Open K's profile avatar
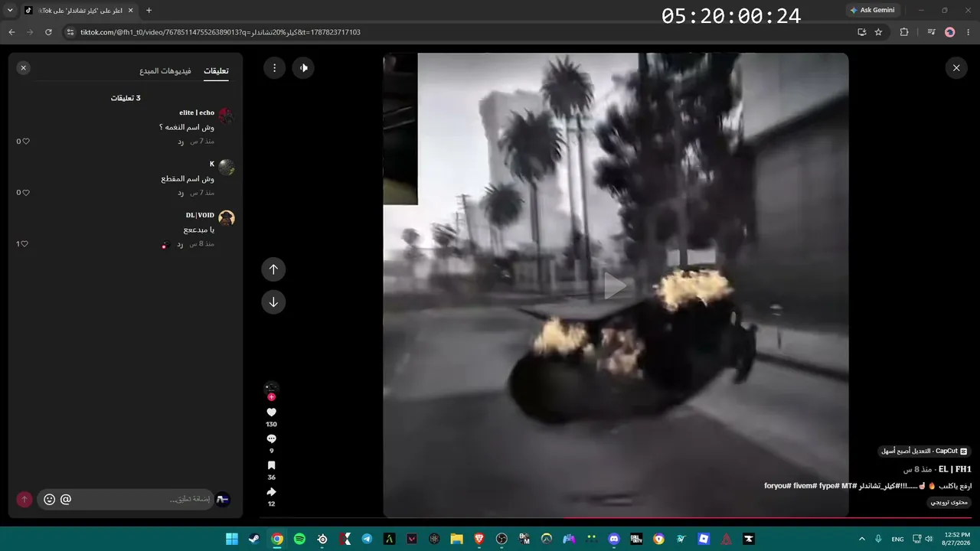980x551 pixels. click(x=226, y=168)
